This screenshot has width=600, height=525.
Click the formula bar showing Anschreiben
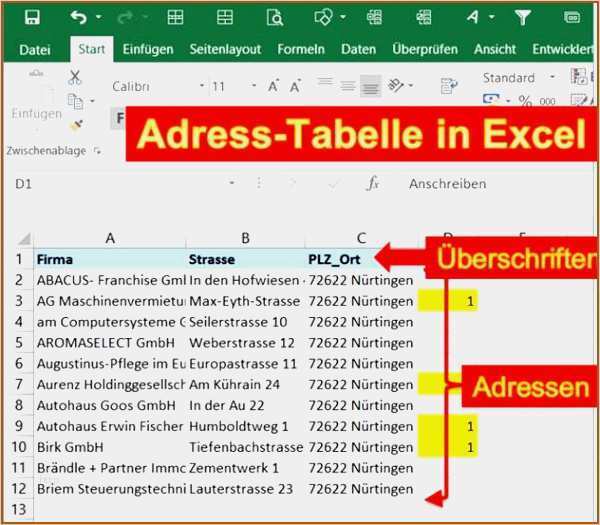[497, 184]
